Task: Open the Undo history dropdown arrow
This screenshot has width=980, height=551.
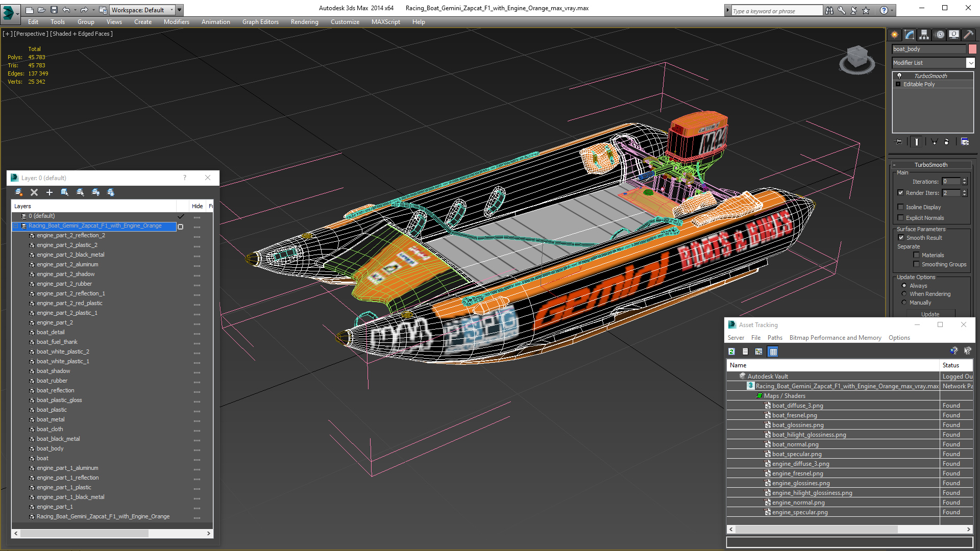Action: [x=75, y=10]
